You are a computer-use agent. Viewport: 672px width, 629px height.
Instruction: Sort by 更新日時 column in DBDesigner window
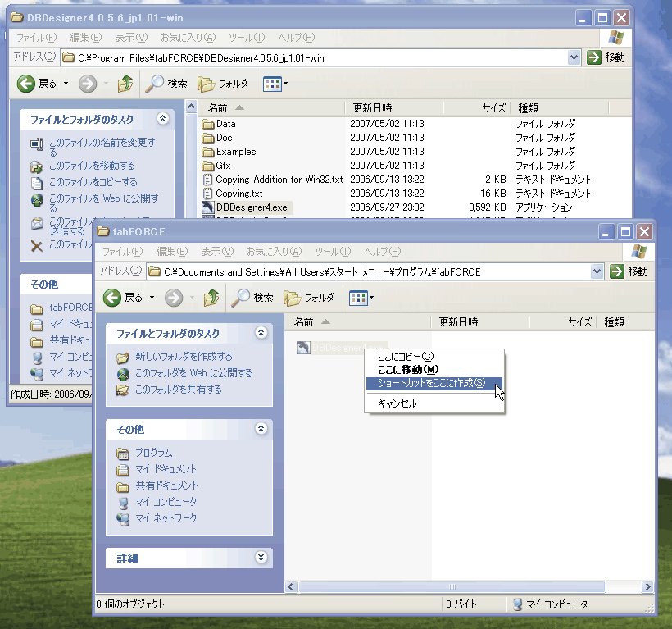click(x=394, y=108)
